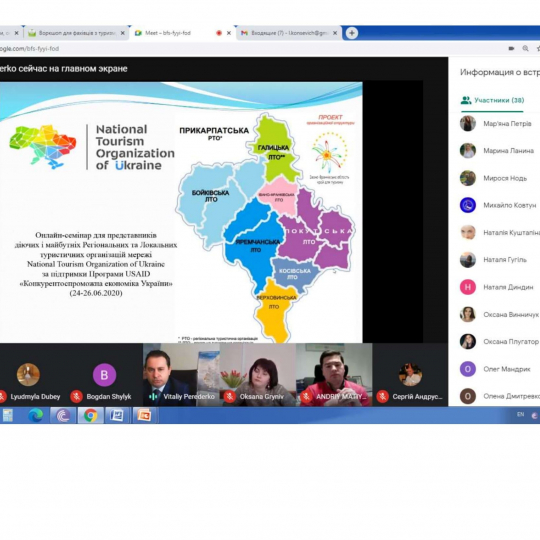The image size is (540, 540).
Task: Switch to the Воркшоп для фахівців з туризму tab
Action: [76, 33]
